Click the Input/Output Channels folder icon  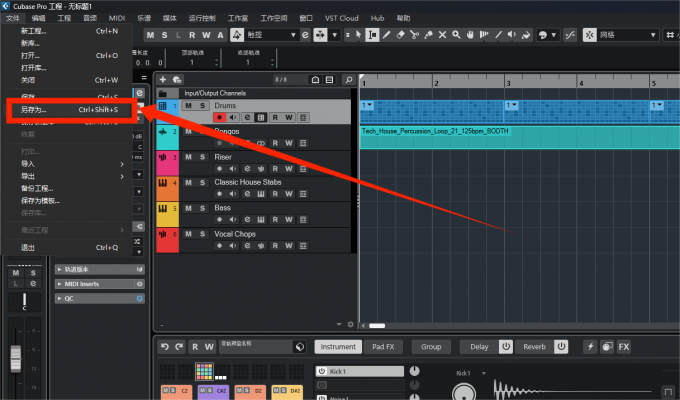(x=163, y=93)
